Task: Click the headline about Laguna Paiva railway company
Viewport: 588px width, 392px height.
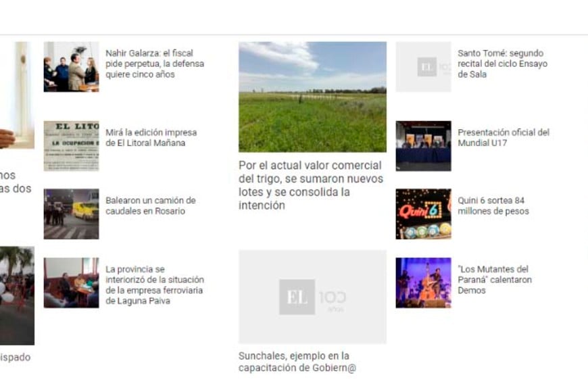Action: pyautogui.click(x=154, y=285)
